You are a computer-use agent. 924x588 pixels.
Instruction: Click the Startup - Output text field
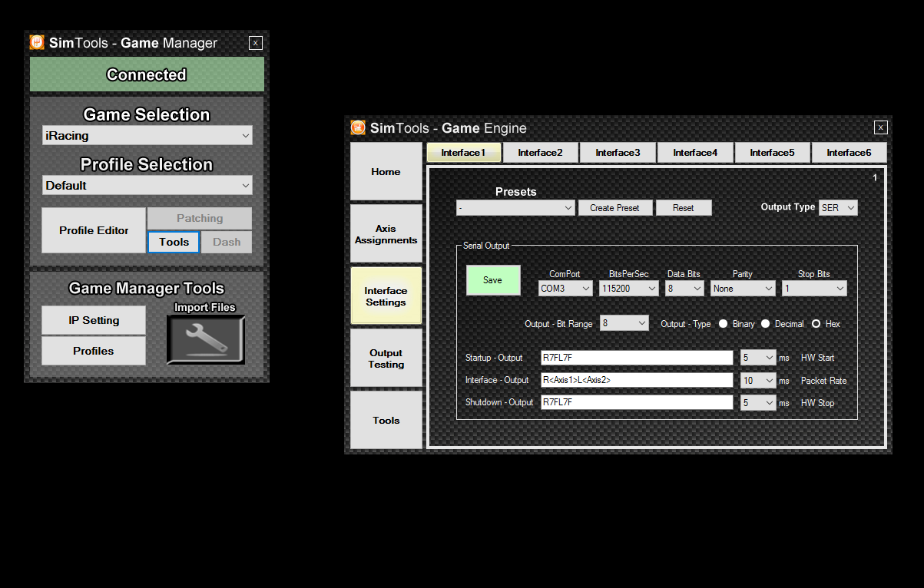pos(638,358)
